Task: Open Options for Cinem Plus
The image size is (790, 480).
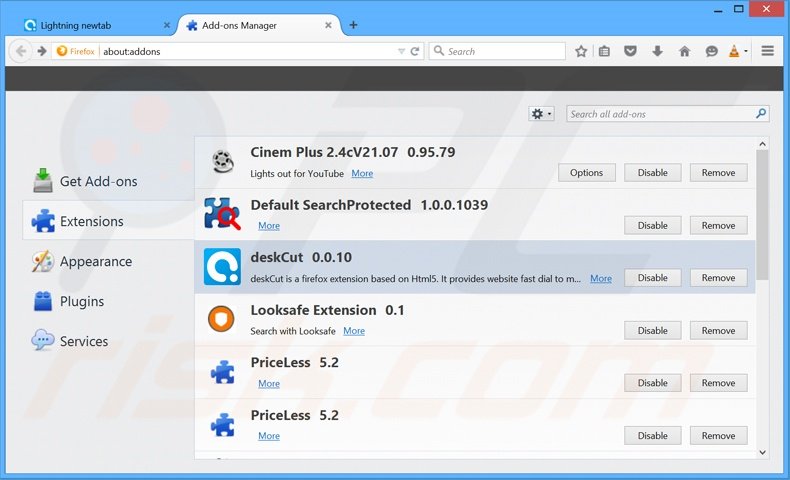Action: (586, 173)
